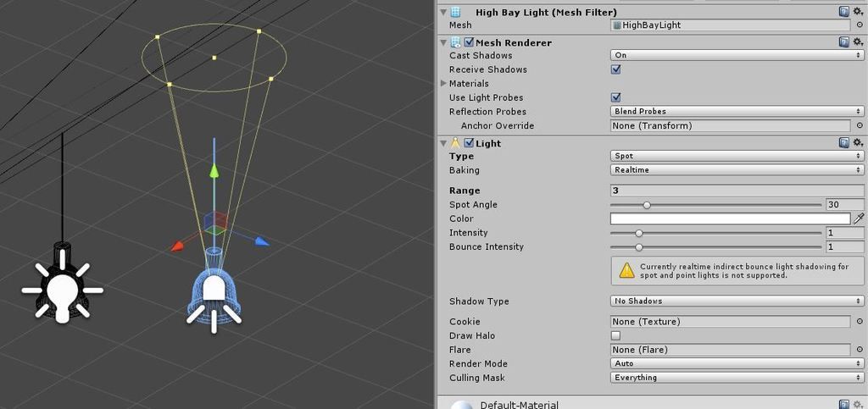Select the blue Z-axis move arrow

(x=262, y=241)
